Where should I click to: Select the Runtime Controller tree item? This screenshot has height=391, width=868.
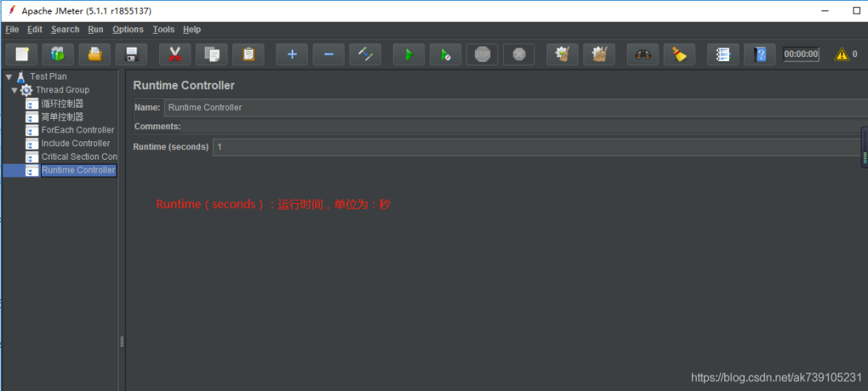point(79,170)
